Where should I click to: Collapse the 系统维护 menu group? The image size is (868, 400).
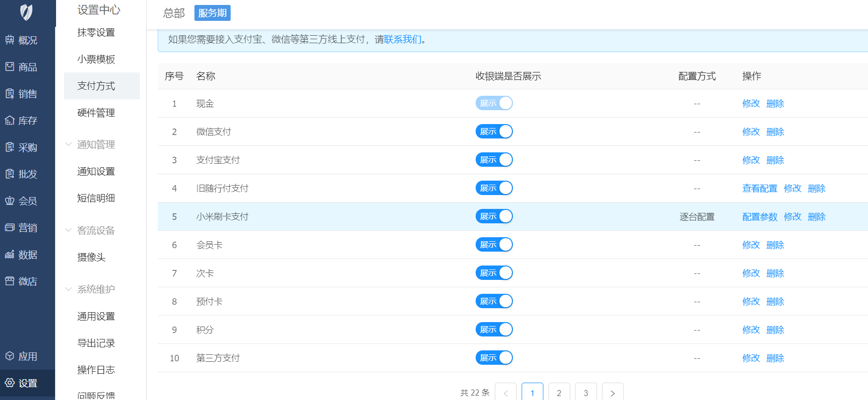pos(68,289)
